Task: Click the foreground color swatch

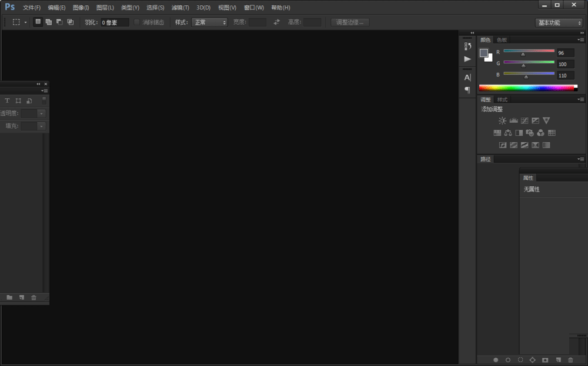Action: click(x=483, y=53)
